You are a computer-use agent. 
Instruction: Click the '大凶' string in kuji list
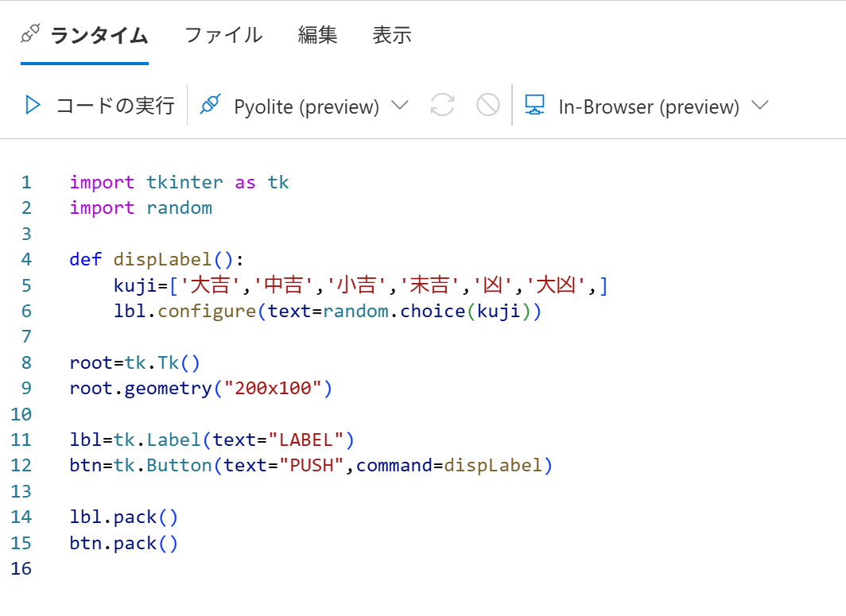coord(556,285)
